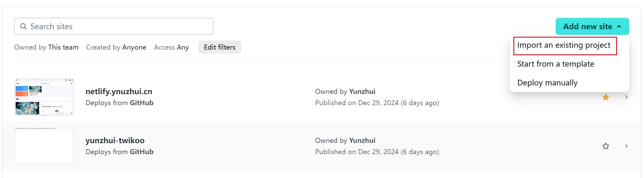Open the Owned by This team filter

point(46,47)
